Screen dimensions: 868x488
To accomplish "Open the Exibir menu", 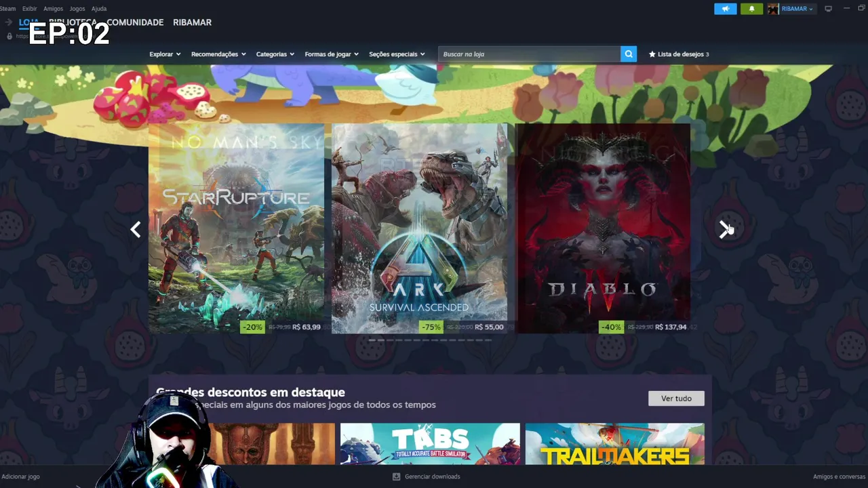I will click(x=30, y=9).
